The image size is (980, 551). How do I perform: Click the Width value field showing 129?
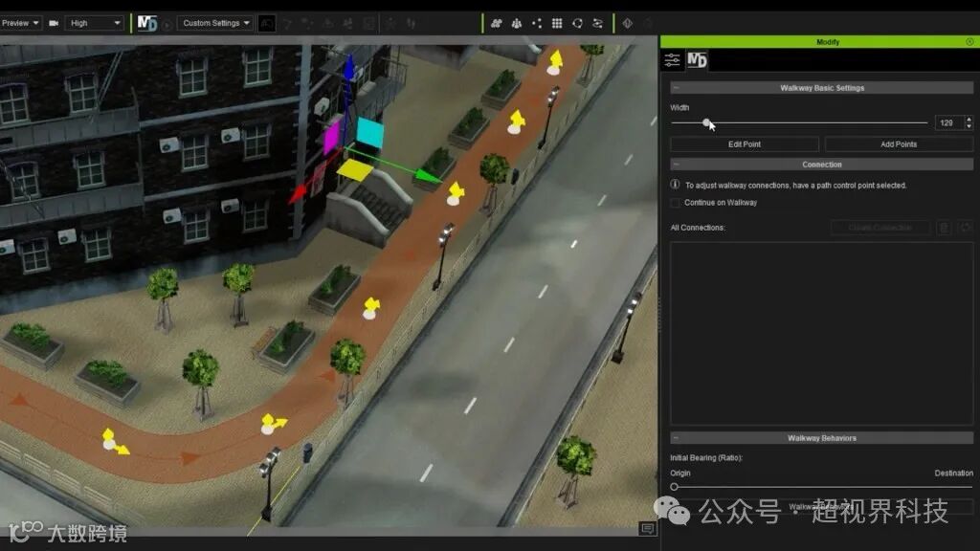click(949, 123)
